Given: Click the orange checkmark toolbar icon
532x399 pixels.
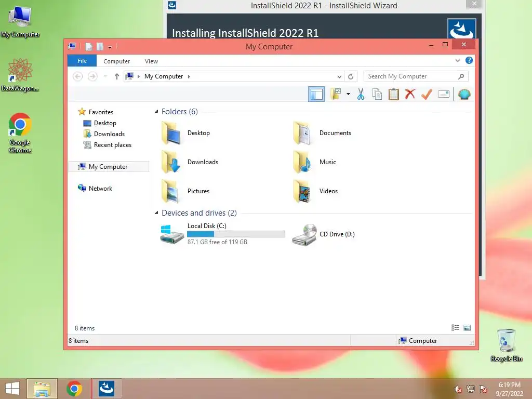Looking at the screenshot, I should (427, 94).
